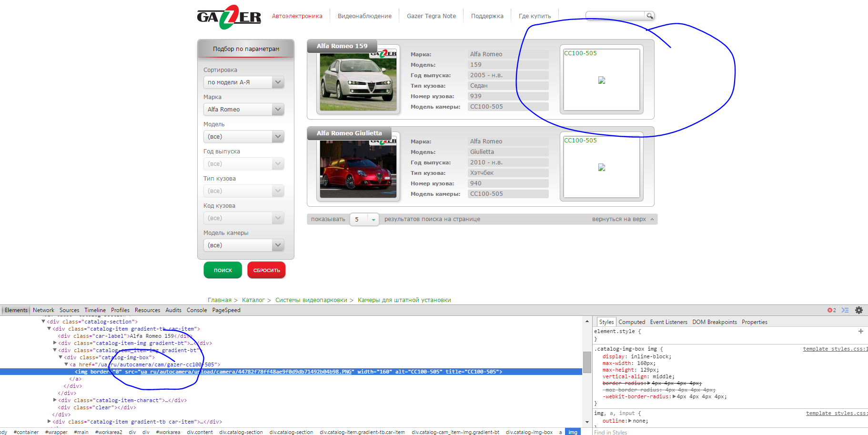
Task: Switch to the Computed styles tab
Action: 632,322
